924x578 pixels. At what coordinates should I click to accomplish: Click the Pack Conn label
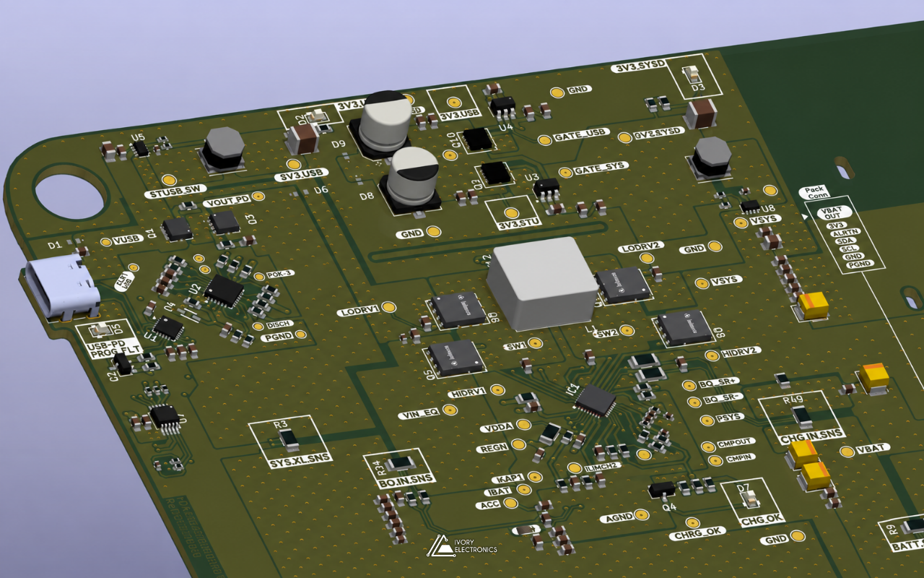pyautogui.click(x=816, y=191)
